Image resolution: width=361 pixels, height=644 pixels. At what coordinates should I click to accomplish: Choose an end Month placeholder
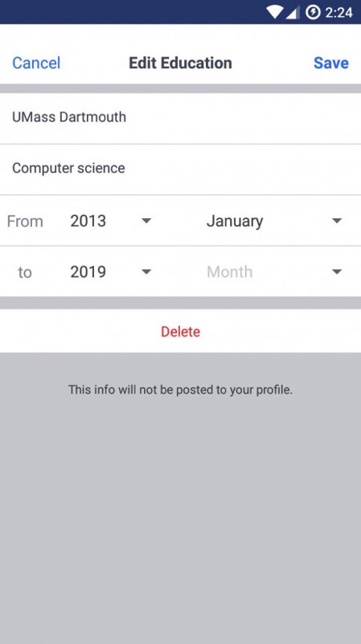point(229,272)
